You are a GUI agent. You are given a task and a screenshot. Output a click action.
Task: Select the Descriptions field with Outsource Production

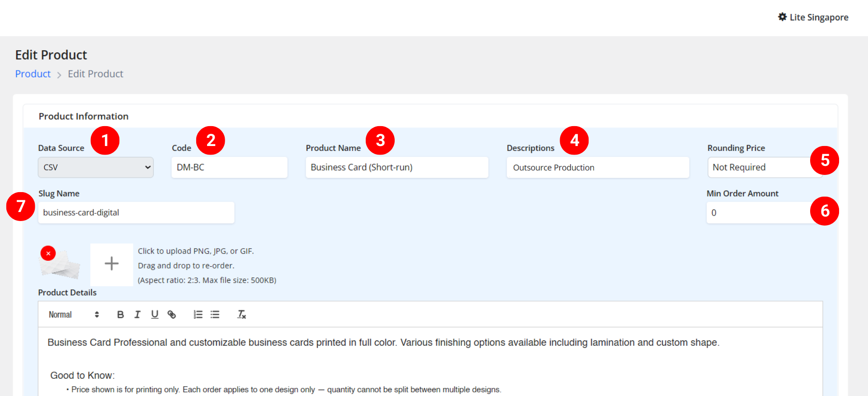coord(597,167)
